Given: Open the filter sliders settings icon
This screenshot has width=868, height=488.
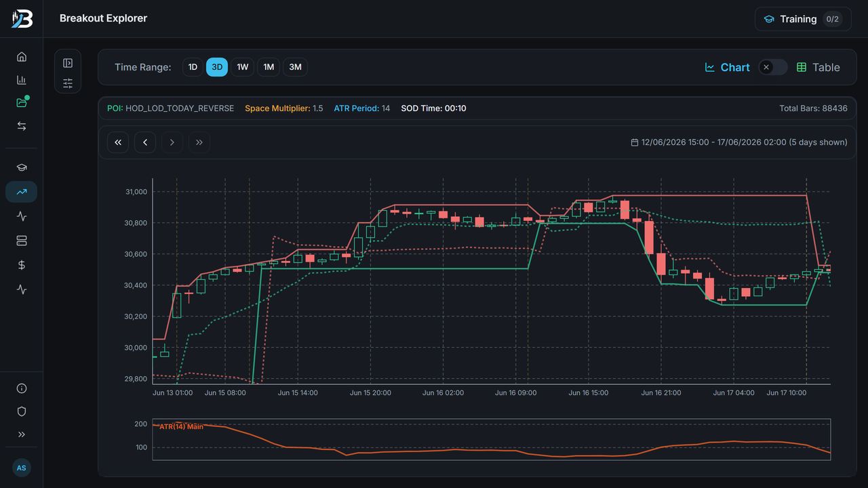Looking at the screenshot, I should pos(68,83).
